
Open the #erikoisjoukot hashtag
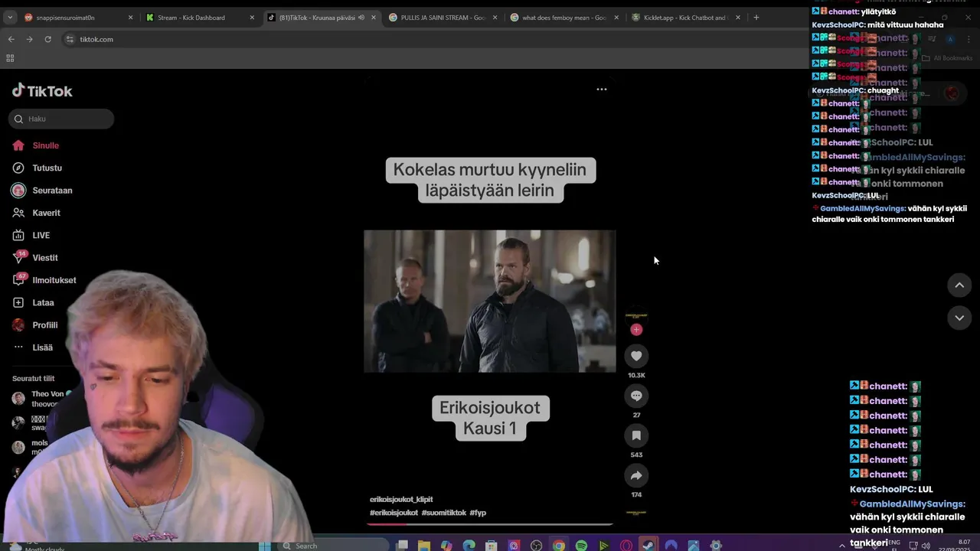coord(394,513)
